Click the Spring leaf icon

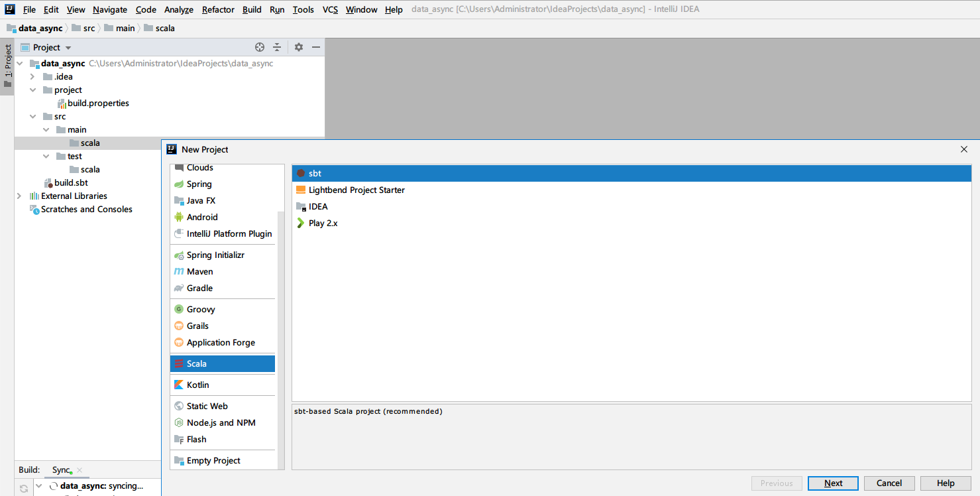coord(179,184)
